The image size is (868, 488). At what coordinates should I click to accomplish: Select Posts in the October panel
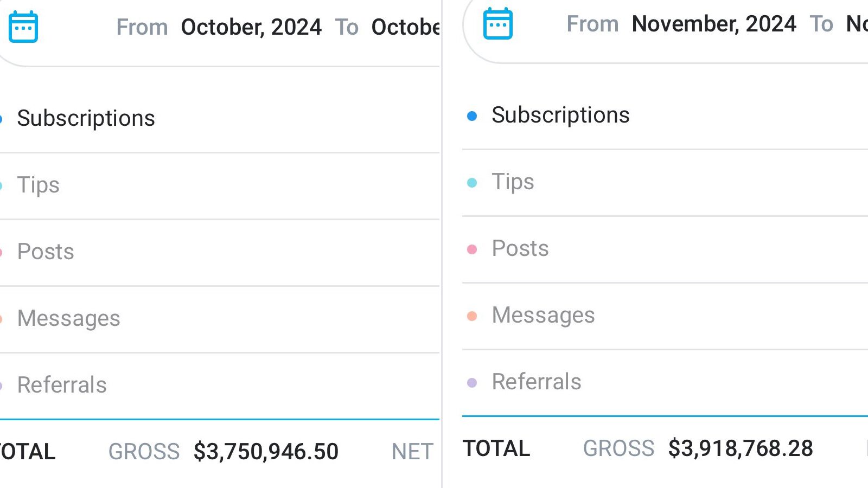tap(46, 252)
